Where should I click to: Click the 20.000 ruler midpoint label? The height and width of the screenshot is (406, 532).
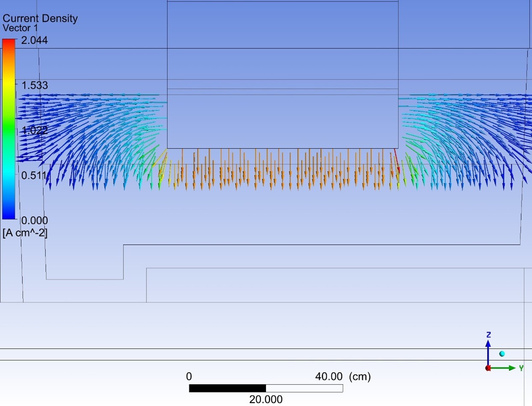[x=266, y=400]
